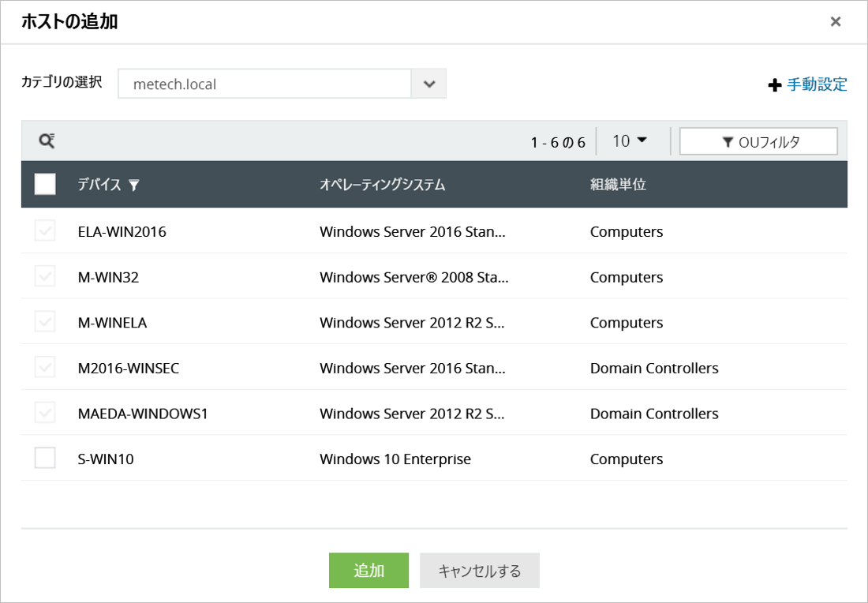
Task: Select the M2016-WINSEC device row
Action: point(129,369)
